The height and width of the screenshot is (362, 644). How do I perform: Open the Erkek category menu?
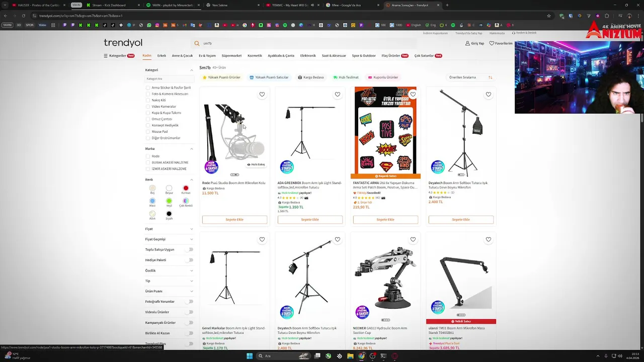(x=162, y=56)
